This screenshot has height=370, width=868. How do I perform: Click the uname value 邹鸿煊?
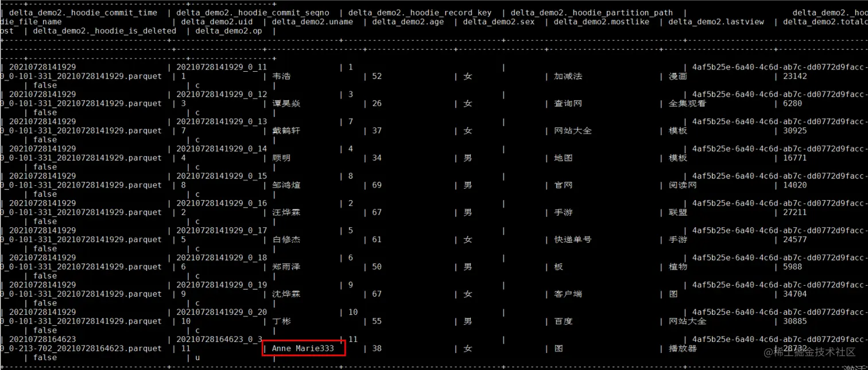click(286, 185)
